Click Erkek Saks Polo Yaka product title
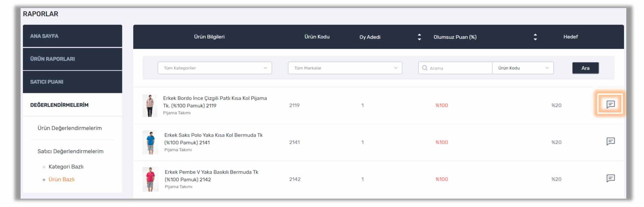 [x=213, y=139]
